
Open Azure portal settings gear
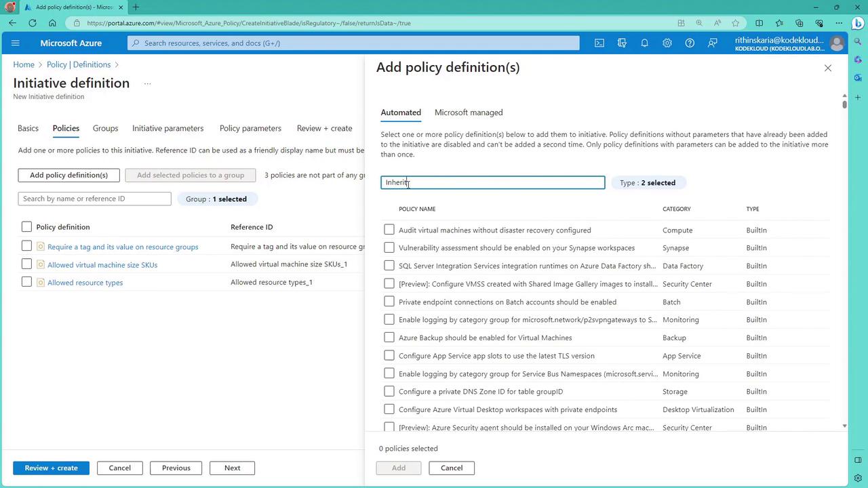(667, 43)
